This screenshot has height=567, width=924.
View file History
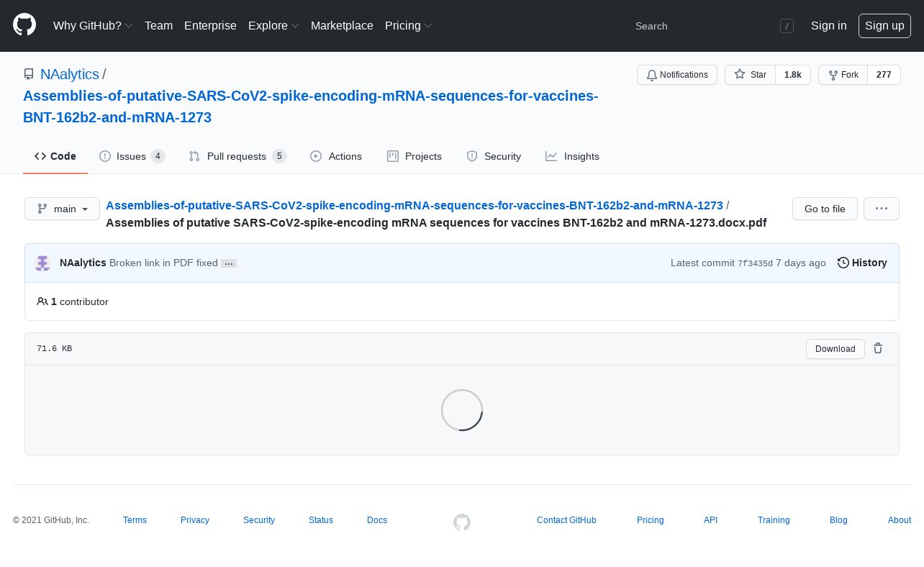[862, 263]
